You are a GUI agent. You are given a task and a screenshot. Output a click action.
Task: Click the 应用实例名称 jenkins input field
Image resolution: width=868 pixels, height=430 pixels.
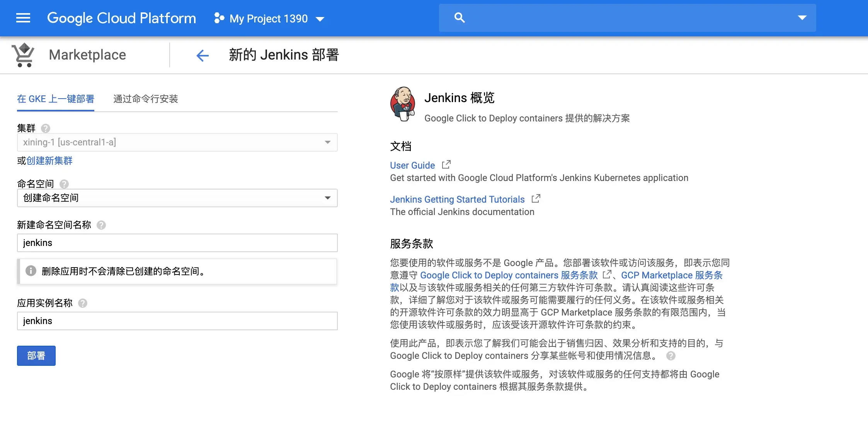coord(177,321)
